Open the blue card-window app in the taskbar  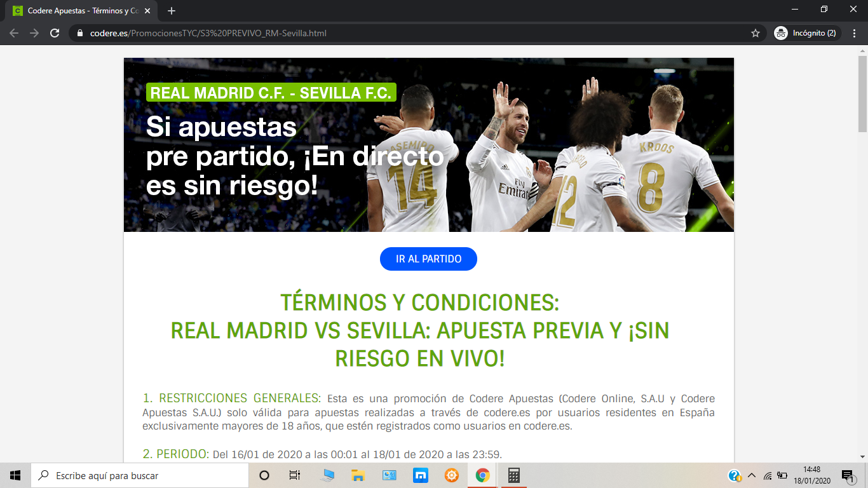click(390, 475)
